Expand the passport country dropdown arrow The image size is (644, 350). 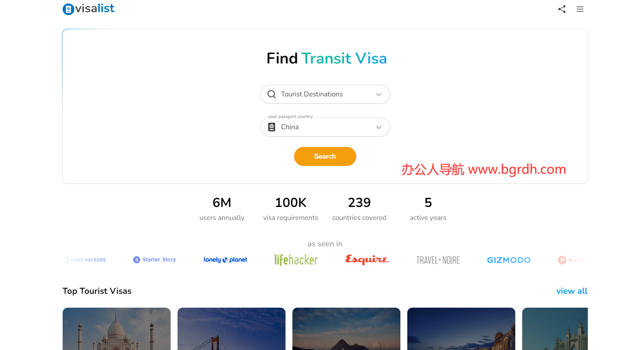pos(379,127)
